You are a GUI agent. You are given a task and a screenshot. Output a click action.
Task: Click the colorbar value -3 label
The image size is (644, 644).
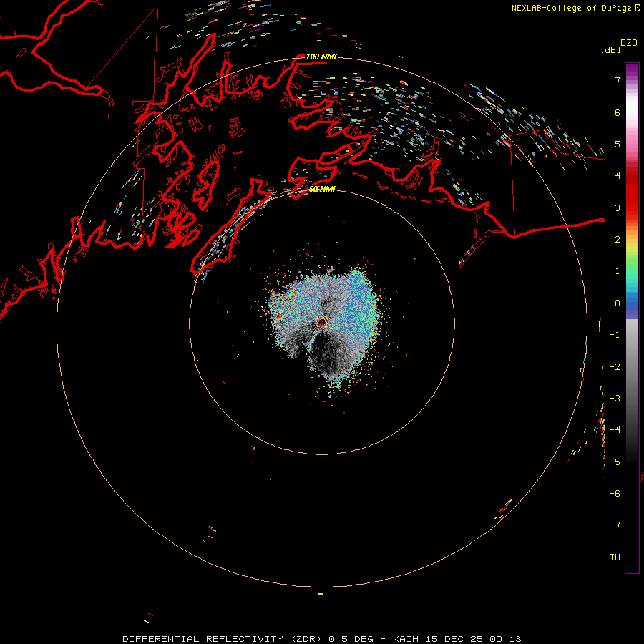point(615,399)
